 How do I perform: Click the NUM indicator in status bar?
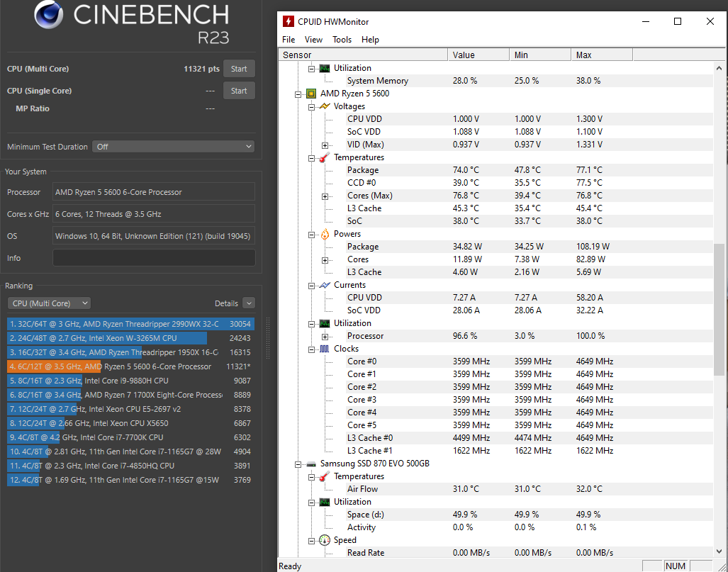click(x=675, y=566)
